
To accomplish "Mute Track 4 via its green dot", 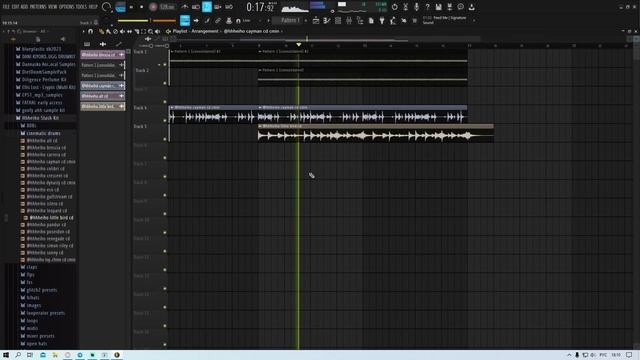I will click(x=165, y=120).
